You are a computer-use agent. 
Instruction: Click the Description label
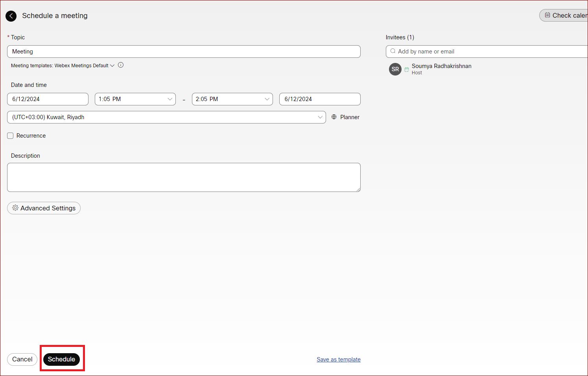[x=26, y=156]
